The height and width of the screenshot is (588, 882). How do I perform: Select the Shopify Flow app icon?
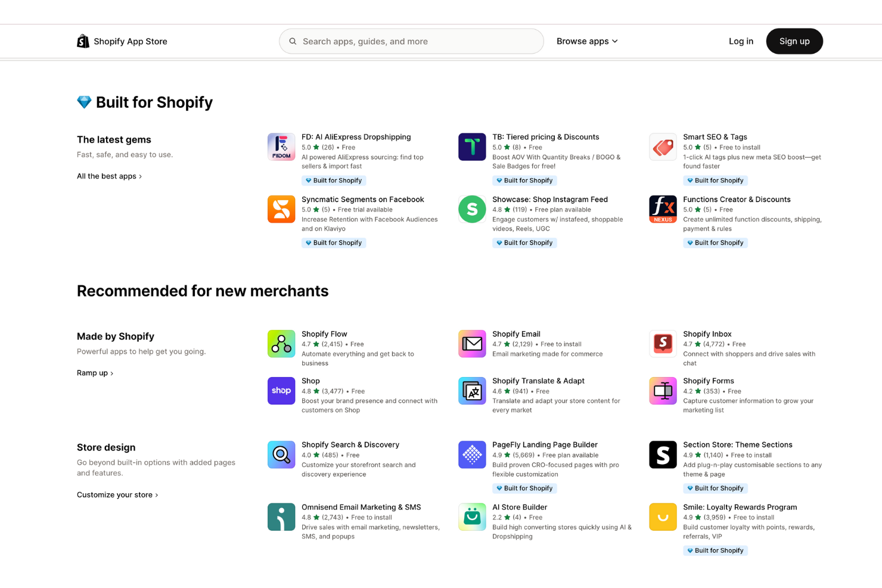pyautogui.click(x=281, y=344)
